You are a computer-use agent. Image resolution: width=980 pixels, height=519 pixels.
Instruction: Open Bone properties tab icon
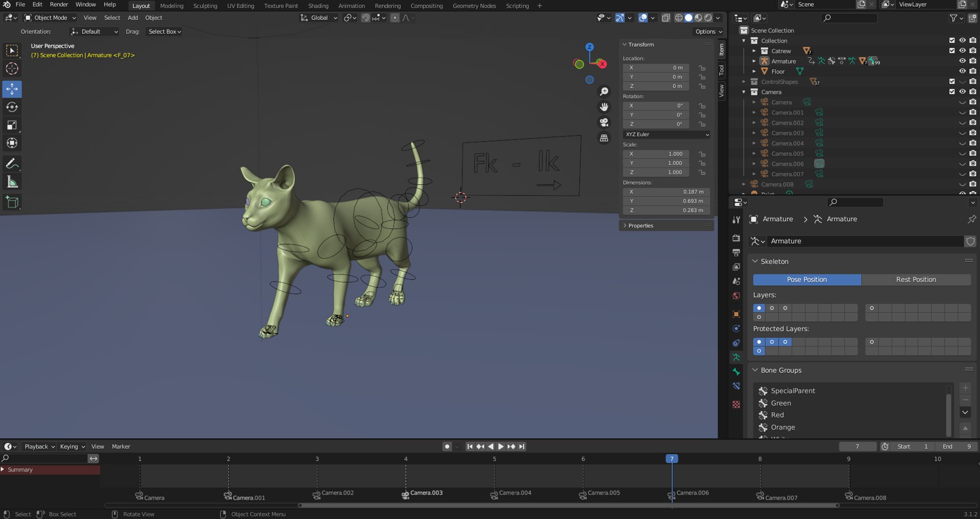pos(736,371)
